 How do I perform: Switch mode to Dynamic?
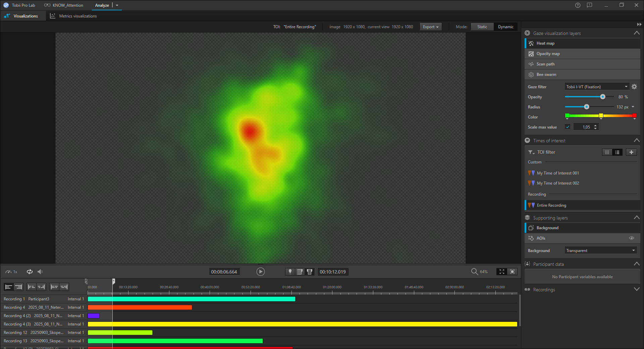click(x=505, y=27)
